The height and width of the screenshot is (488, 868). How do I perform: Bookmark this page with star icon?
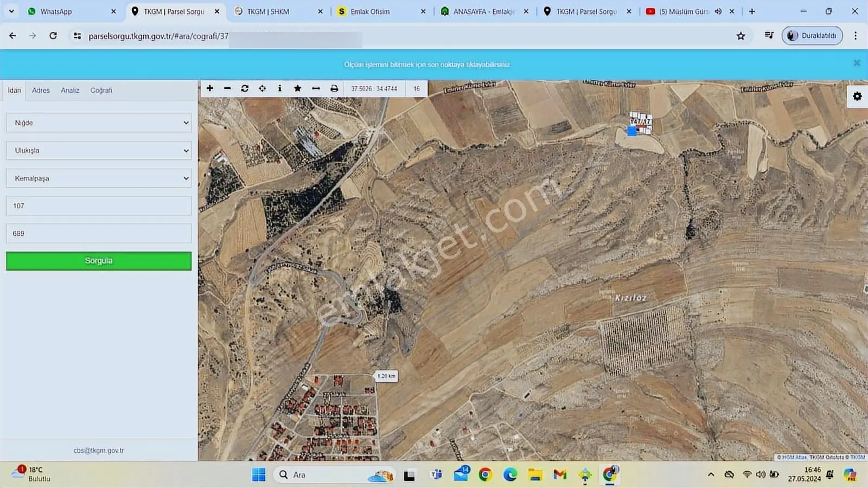[x=741, y=36]
